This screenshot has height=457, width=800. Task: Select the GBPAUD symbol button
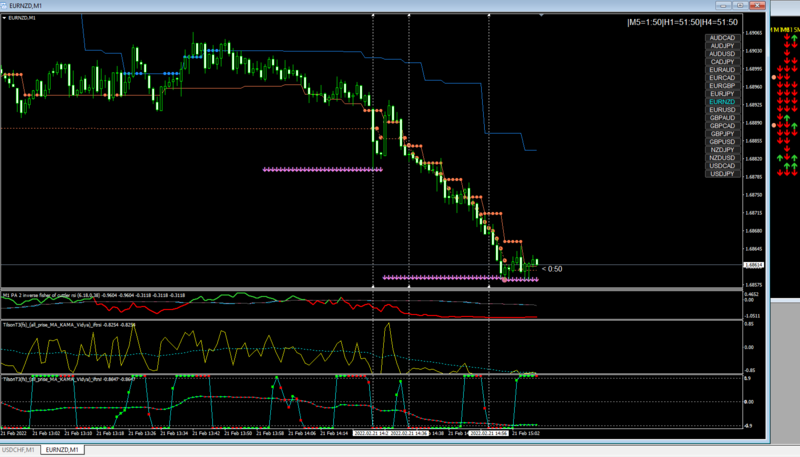(x=722, y=118)
